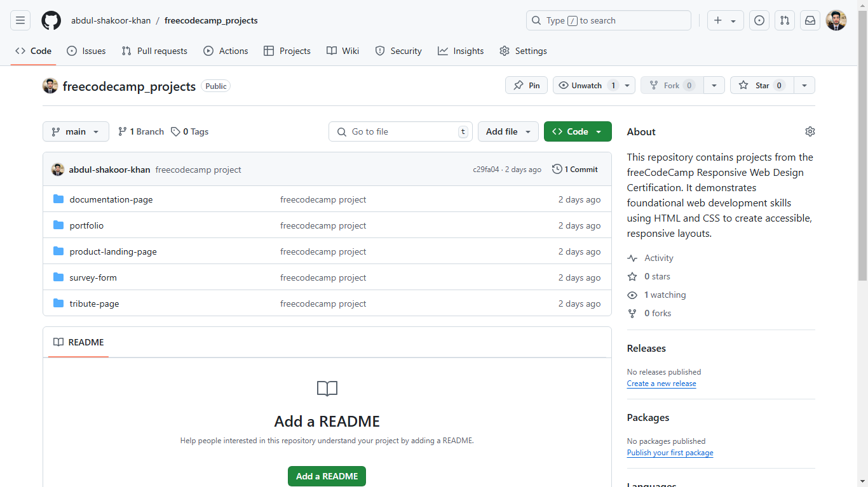Open the documentation-page folder name
Viewport: 868px width, 487px height.
tap(111, 199)
